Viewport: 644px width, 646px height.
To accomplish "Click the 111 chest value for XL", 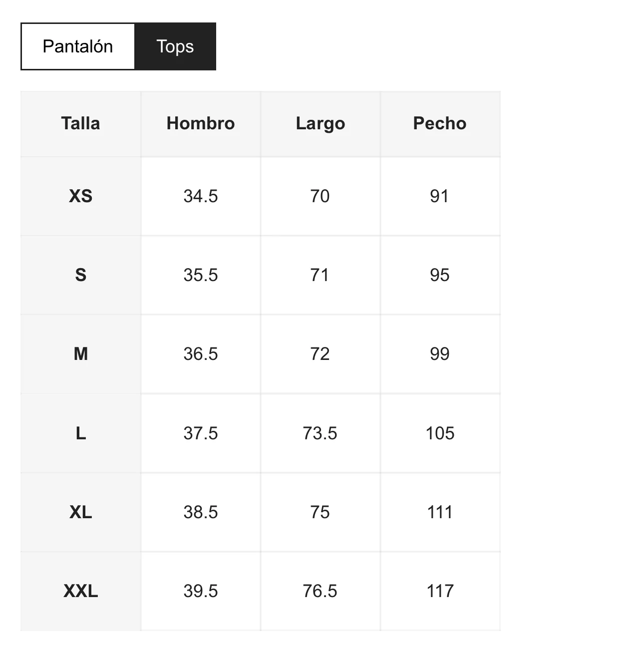I will point(440,512).
